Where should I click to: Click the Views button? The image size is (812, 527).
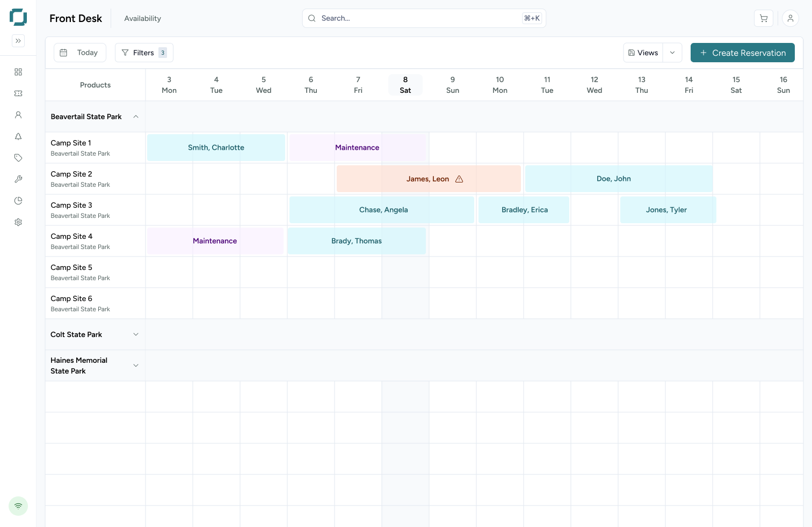point(643,53)
